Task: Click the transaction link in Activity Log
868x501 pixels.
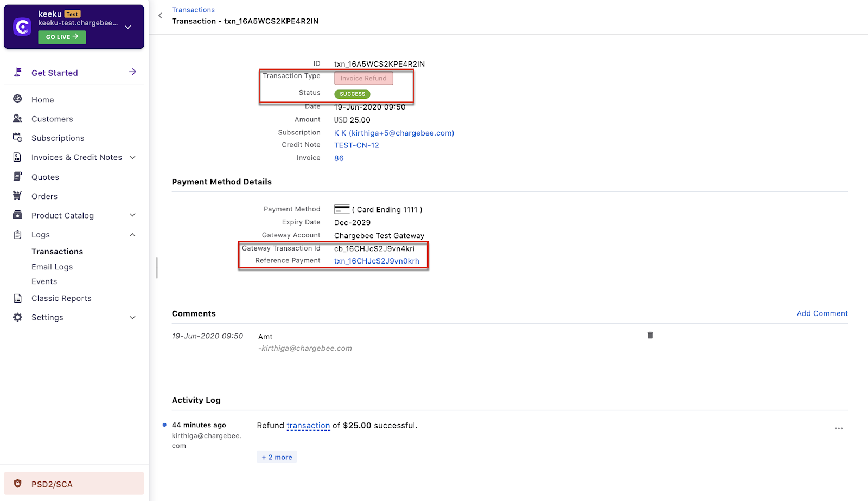Action: pos(308,426)
